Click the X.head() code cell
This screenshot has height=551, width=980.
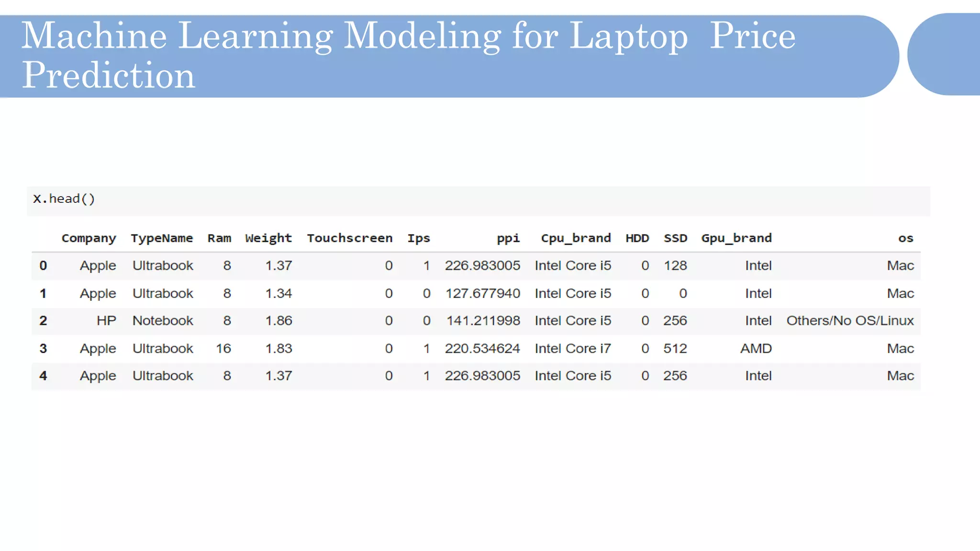(x=479, y=201)
